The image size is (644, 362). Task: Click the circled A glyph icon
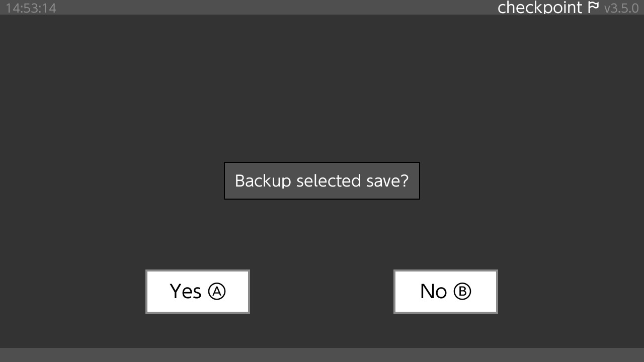tap(217, 292)
